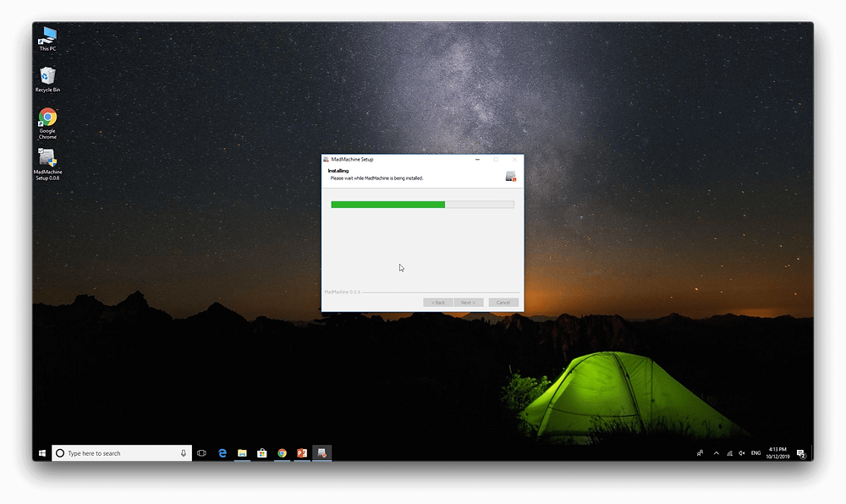Open the network status tray icon
This screenshot has height=504, width=846.
(729, 453)
